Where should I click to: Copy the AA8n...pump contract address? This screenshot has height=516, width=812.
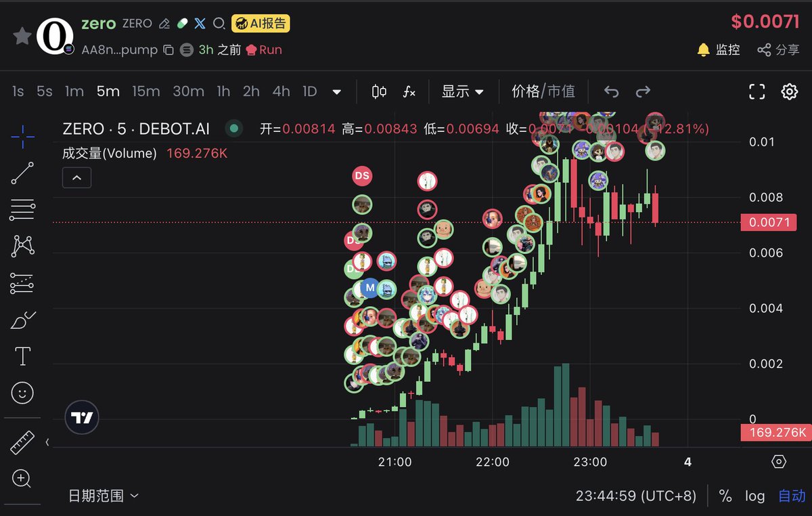tap(168, 50)
